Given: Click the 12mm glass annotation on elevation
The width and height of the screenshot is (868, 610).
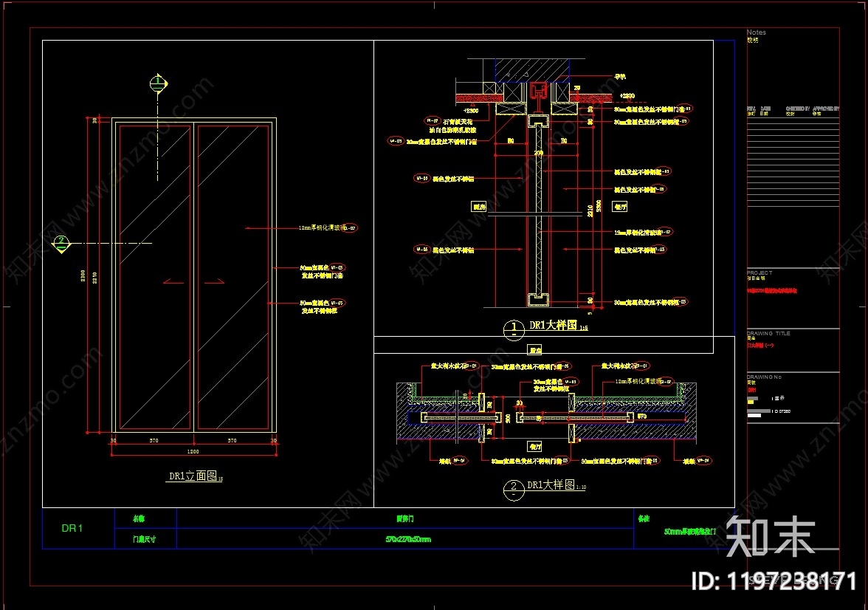Looking at the screenshot, I should (x=321, y=229).
